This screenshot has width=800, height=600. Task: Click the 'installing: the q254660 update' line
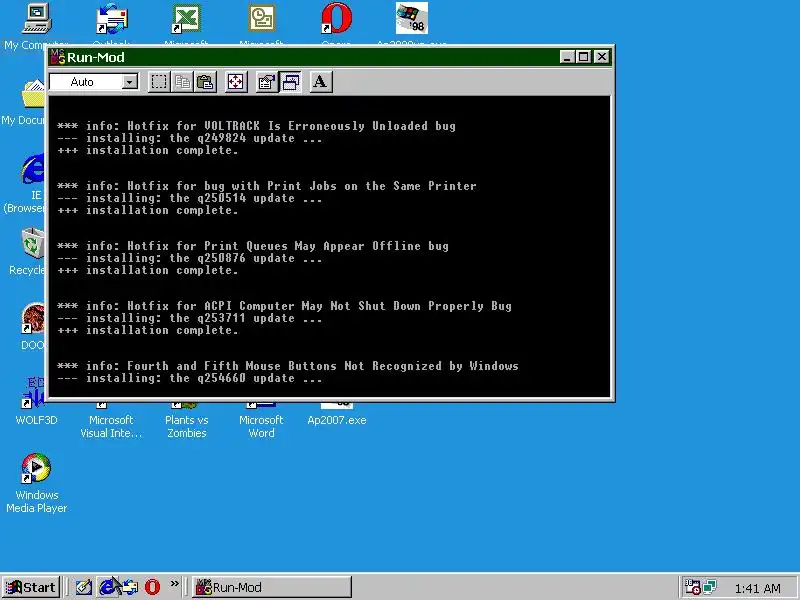point(190,379)
